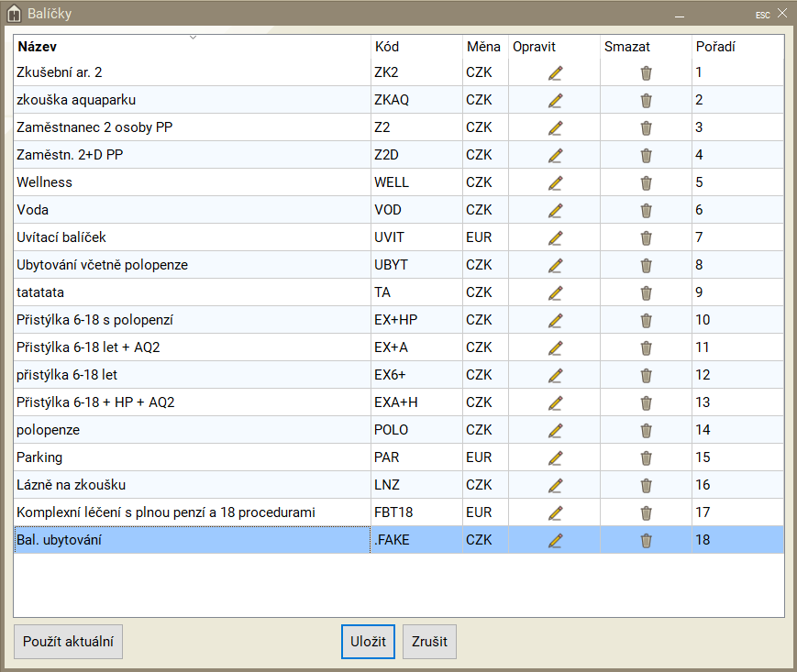
Task: Select the Komplexní léčení s plnou penzí row
Action: coord(166,512)
